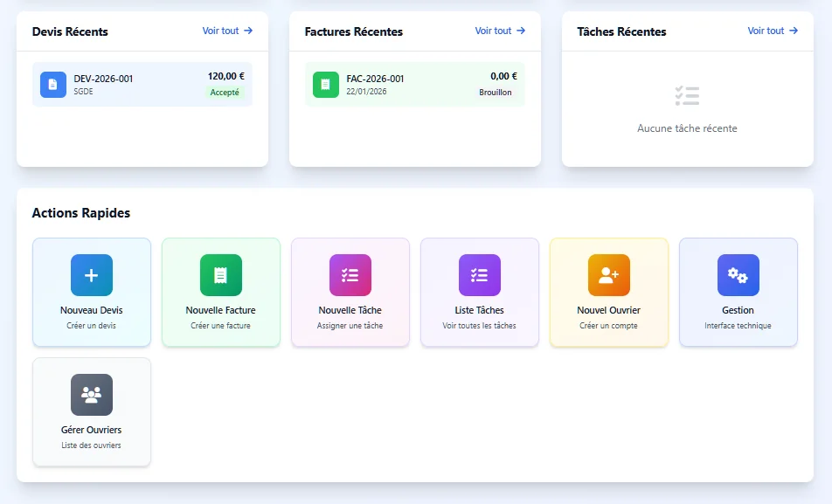Viewport: 832px width, 504px height.
Task: Click the SGDE client name
Action: pyautogui.click(x=83, y=92)
